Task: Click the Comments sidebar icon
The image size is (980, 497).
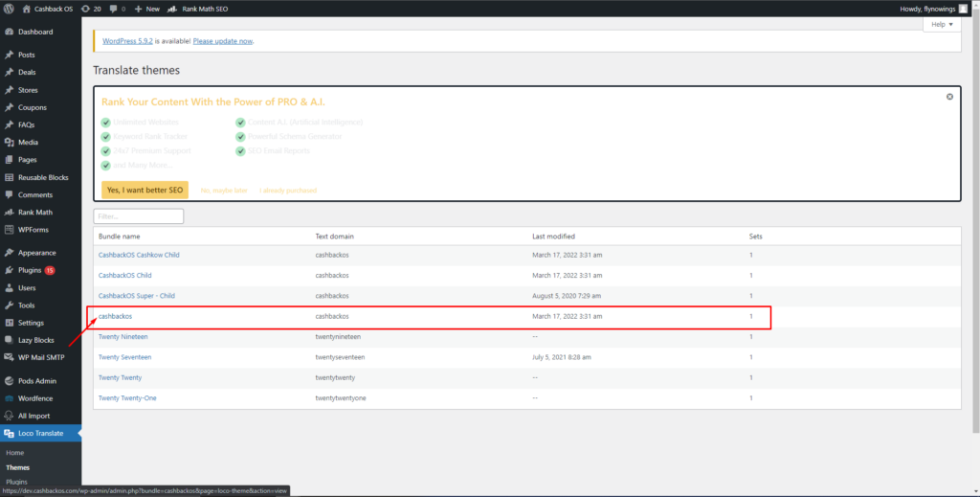Action: click(9, 195)
